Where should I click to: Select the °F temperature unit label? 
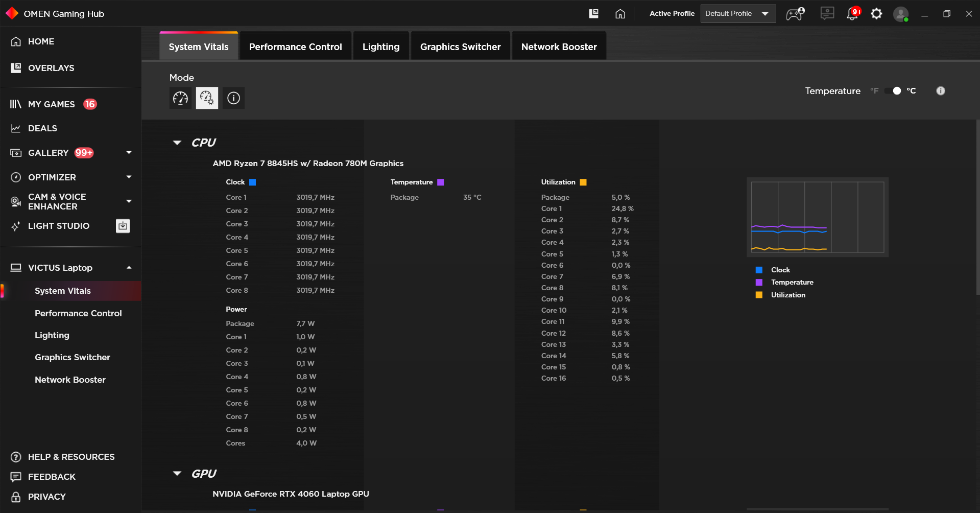pos(874,91)
